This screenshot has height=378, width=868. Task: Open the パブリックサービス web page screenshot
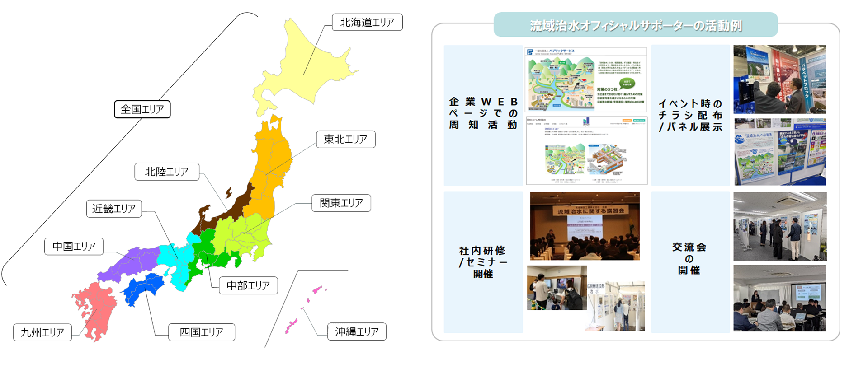coord(586,79)
